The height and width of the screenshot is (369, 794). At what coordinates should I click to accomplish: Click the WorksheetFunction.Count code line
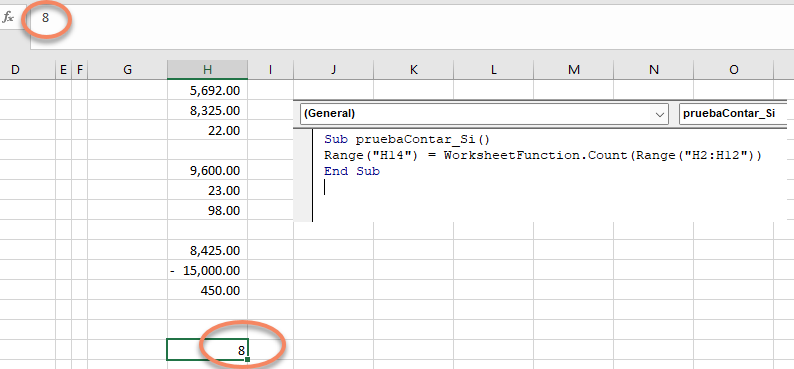pos(543,155)
